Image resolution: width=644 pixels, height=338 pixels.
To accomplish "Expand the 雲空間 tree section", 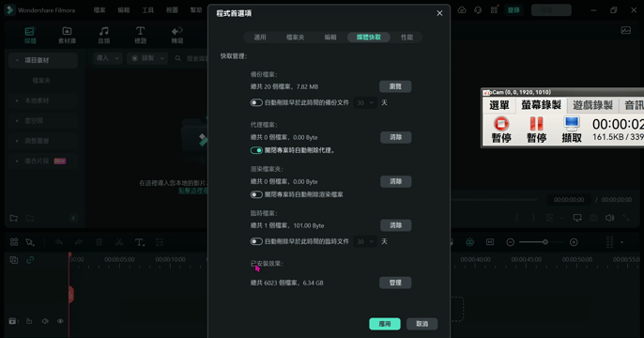I will [17, 121].
